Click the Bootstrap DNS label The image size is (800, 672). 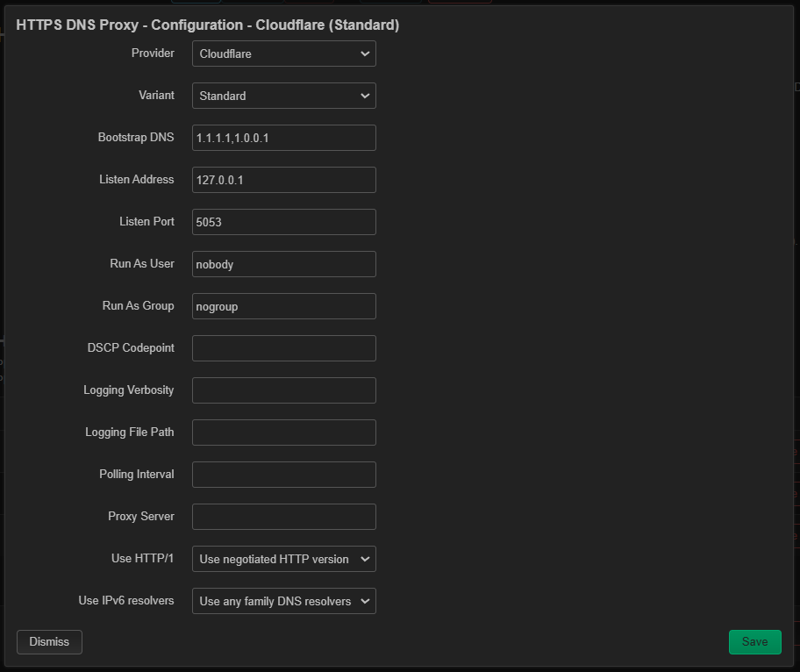pos(136,137)
